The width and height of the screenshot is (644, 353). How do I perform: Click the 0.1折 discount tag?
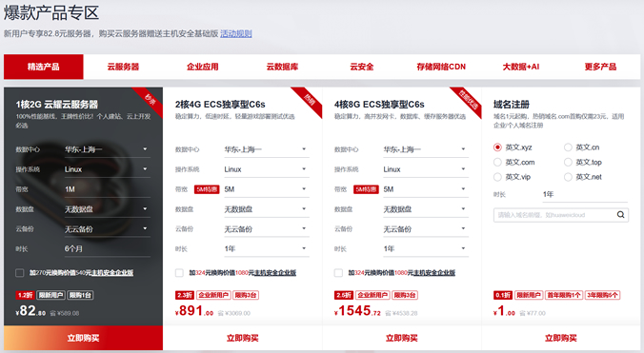(503, 295)
